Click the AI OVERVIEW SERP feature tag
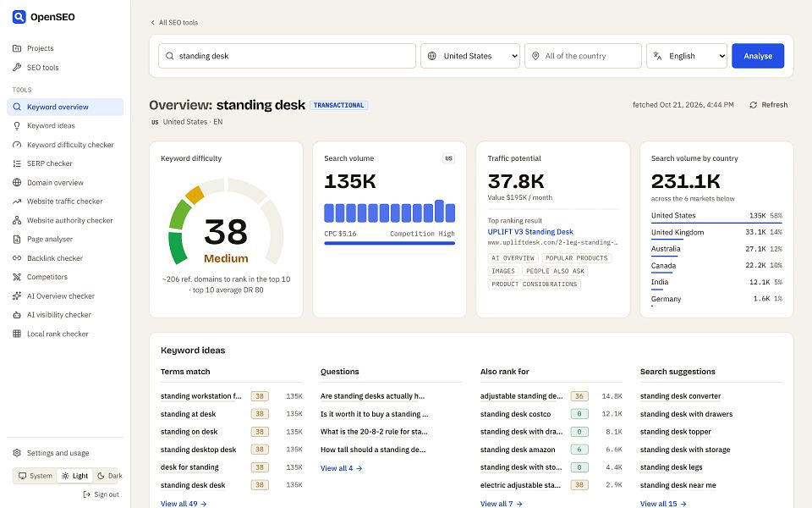Screen dimensions: 812x508 pyautogui.click(x=513, y=258)
